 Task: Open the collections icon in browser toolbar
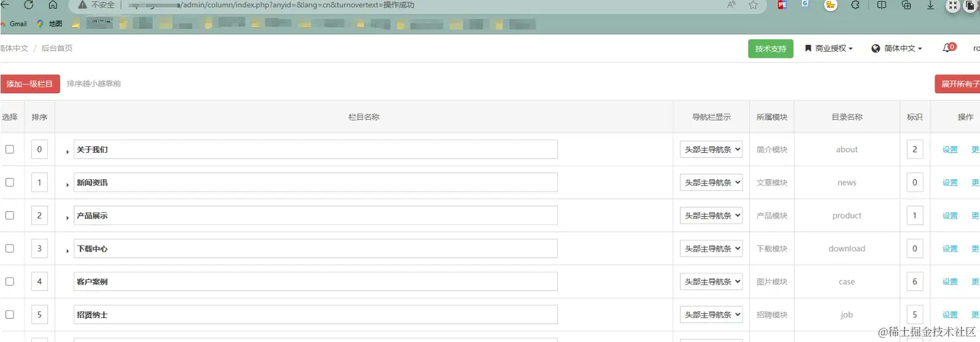point(906,5)
